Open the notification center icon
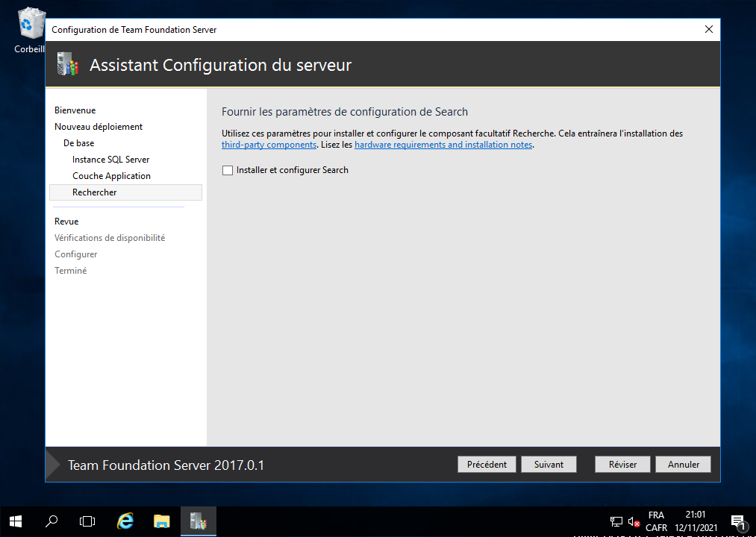 [737, 521]
